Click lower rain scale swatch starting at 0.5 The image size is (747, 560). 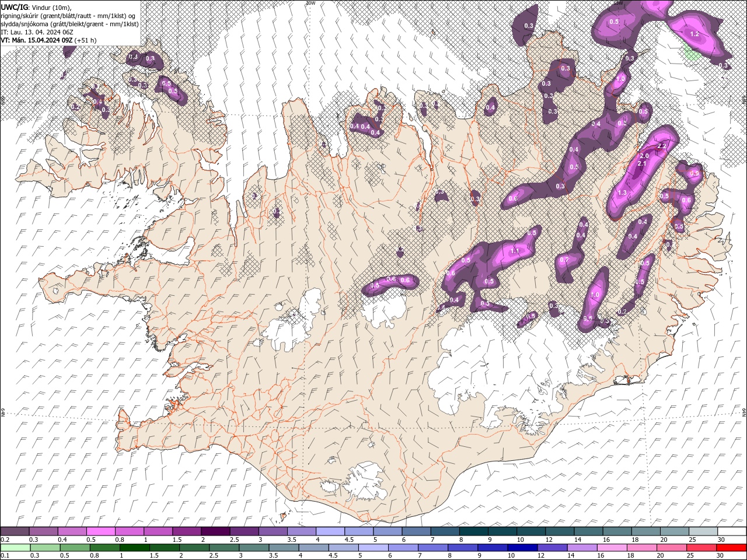pyautogui.click(x=75, y=548)
